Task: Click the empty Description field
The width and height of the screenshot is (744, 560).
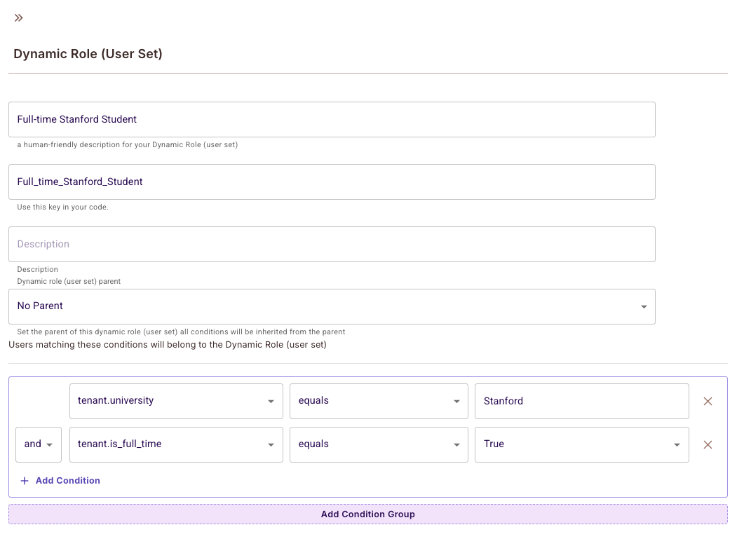Action: point(331,244)
